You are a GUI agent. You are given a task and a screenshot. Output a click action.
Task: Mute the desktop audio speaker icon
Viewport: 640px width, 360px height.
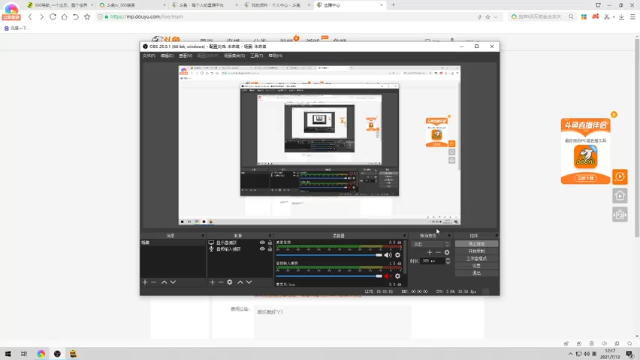388,255
